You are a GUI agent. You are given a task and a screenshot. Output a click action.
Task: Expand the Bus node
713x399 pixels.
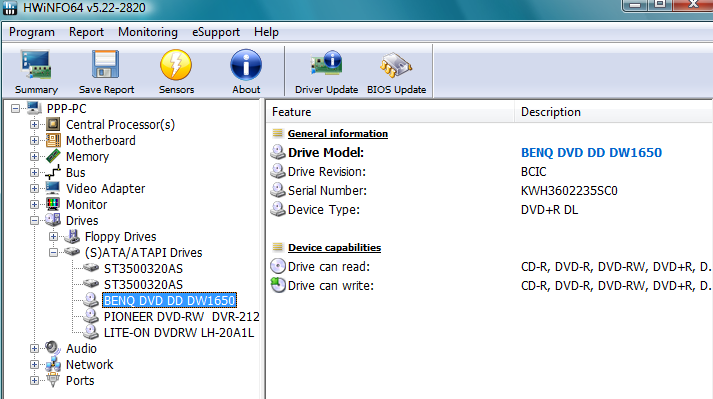(x=34, y=172)
